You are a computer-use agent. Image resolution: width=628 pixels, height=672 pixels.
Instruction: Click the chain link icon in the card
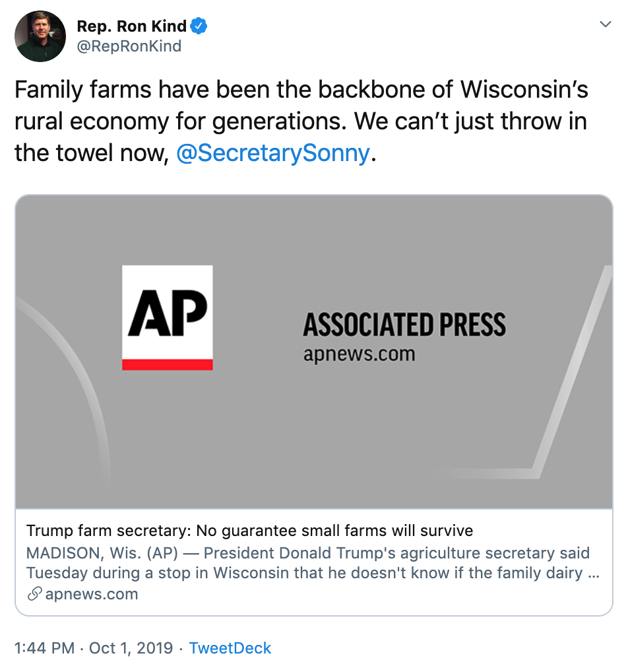[34, 594]
